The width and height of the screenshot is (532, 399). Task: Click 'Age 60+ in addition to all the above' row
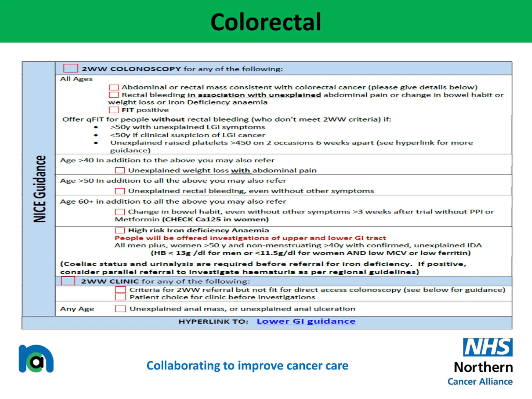(173, 201)
